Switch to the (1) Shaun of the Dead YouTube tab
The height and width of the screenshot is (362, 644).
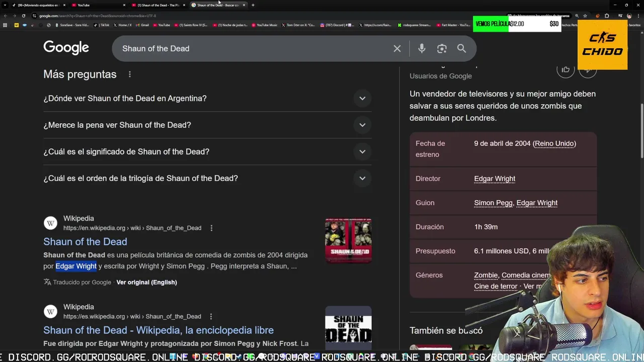(158, 5)
